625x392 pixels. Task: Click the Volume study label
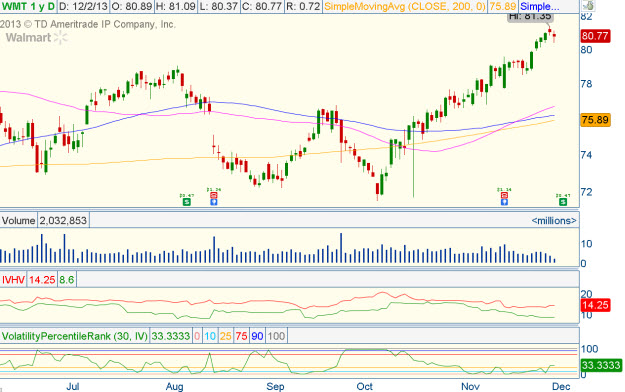(18, 221)
